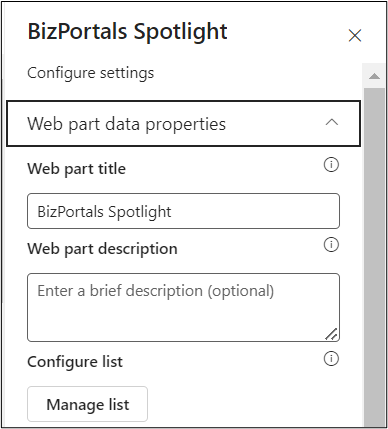
Task: Click the Web part description label
Action: coord(102,249)
